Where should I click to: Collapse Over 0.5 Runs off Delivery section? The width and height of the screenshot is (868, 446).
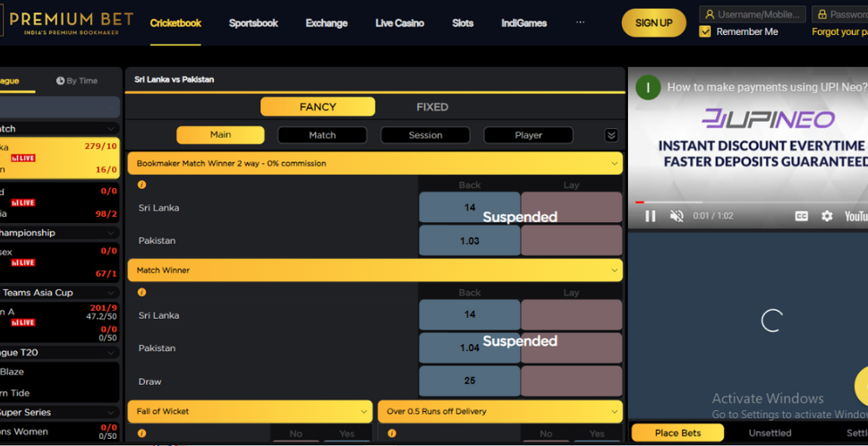[614, 412]
